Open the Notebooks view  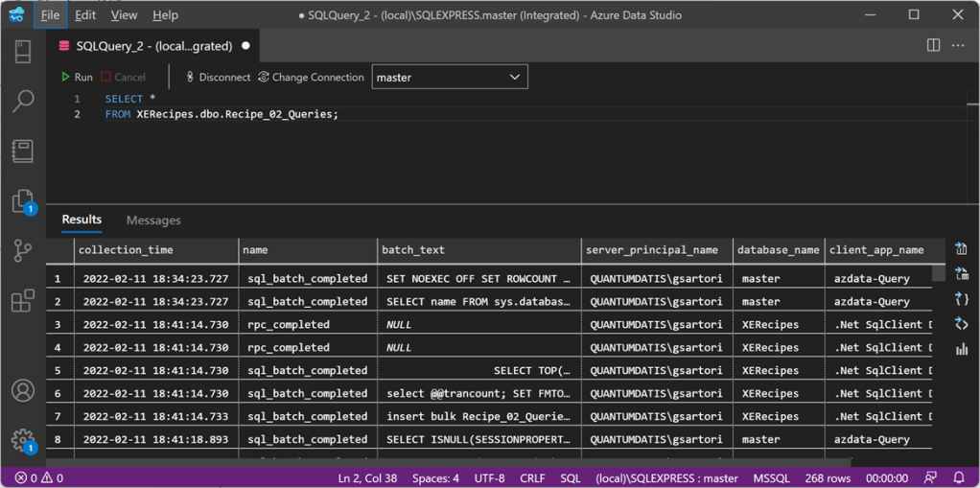[23, 151]
